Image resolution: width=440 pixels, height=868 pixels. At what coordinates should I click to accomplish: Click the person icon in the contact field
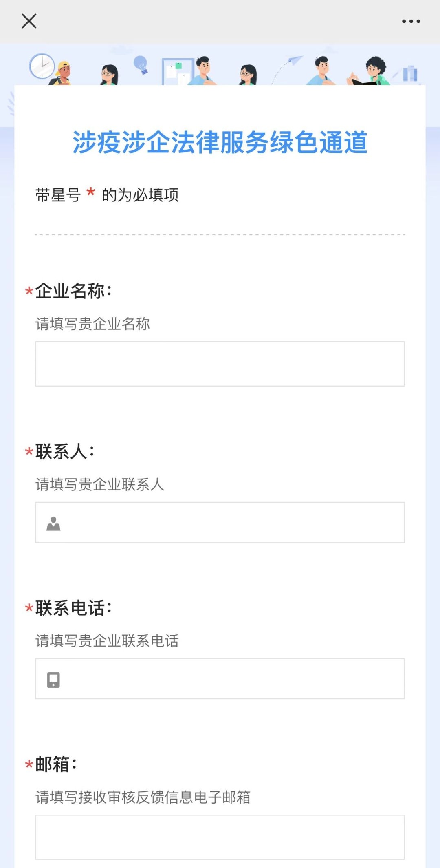[x=53, y=523]
